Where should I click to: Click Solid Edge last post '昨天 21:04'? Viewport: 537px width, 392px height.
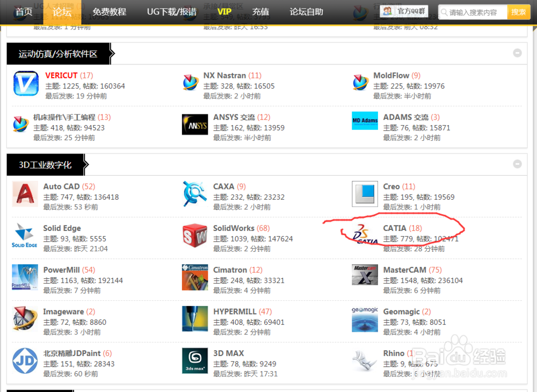(91, 249)
